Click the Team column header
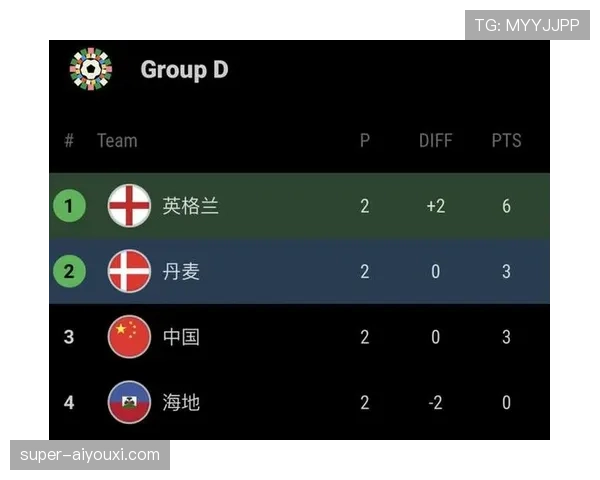This screenshot has height=480, width=600. [117, 140]
